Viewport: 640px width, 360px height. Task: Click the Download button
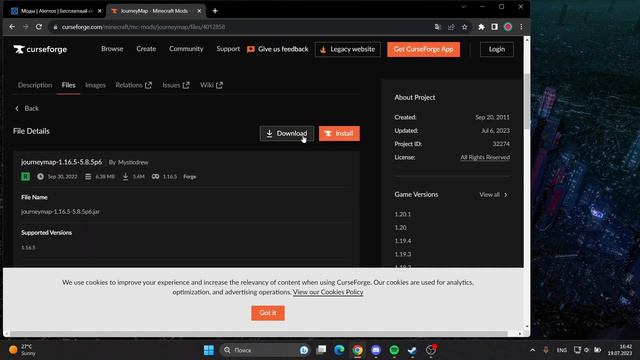coord(287,133)
